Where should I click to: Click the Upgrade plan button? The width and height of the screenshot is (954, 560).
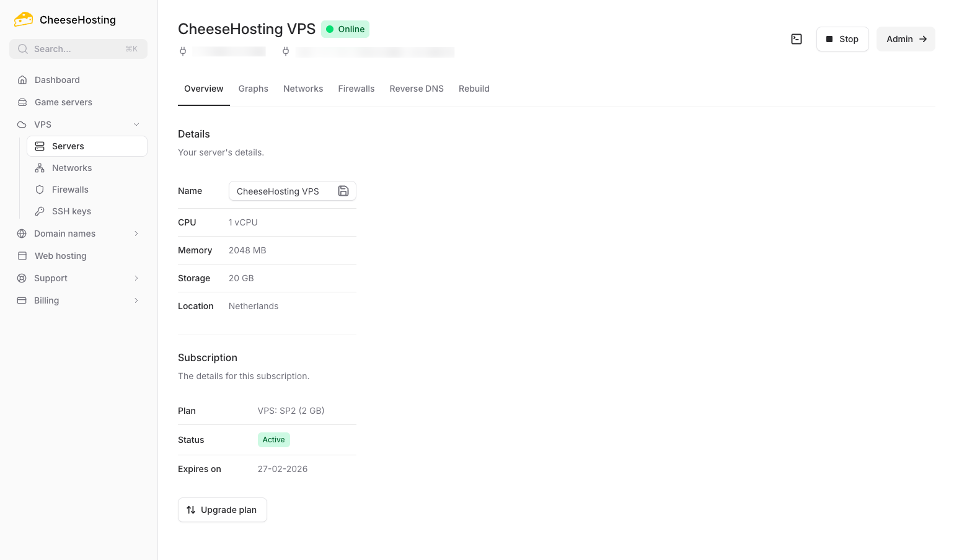click(222, 510)
